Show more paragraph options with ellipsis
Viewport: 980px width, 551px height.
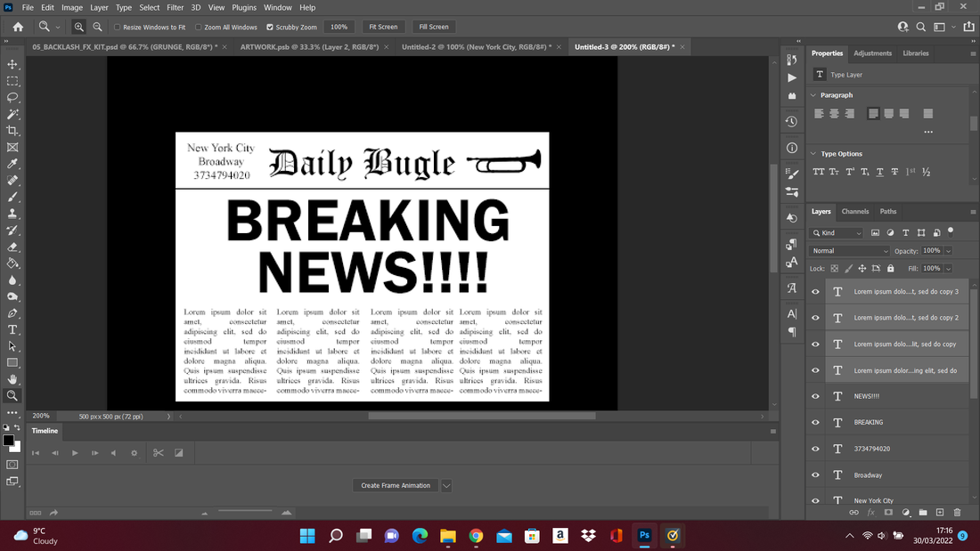(x=928, y=132)
